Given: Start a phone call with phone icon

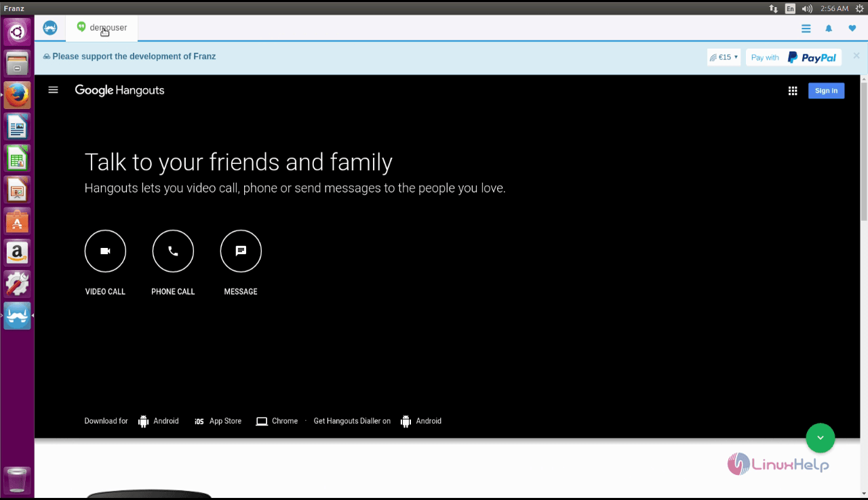Looking at the screenshot, I should point(173,251).
